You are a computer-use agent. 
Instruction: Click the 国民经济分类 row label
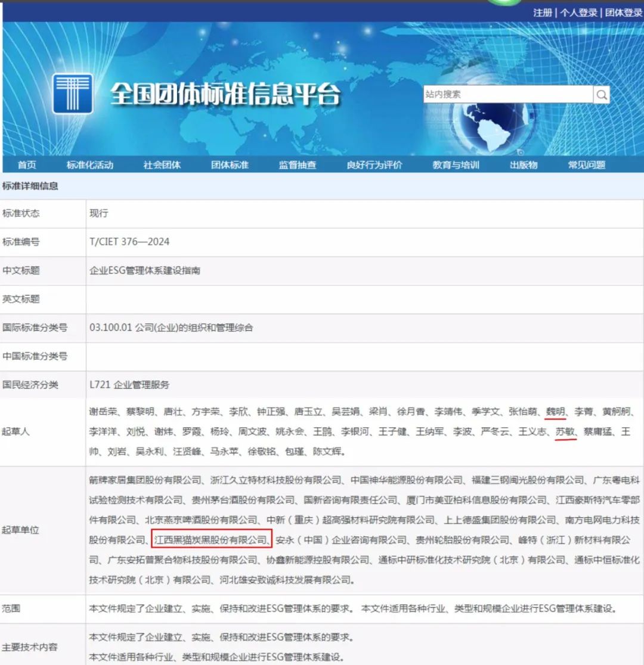point(30,385)
